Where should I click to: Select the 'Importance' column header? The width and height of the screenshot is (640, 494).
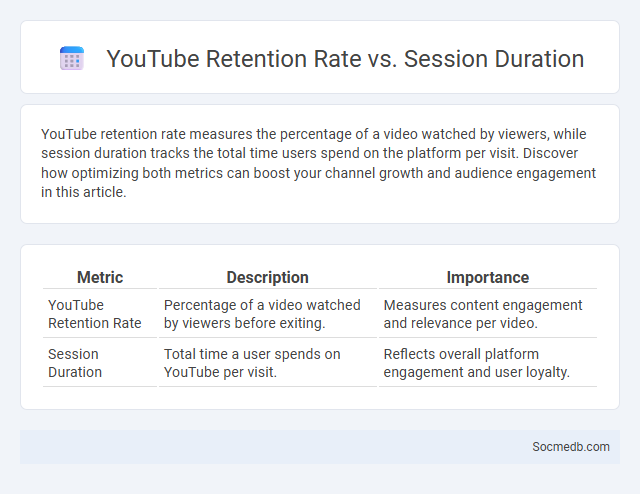coord(488,278)
